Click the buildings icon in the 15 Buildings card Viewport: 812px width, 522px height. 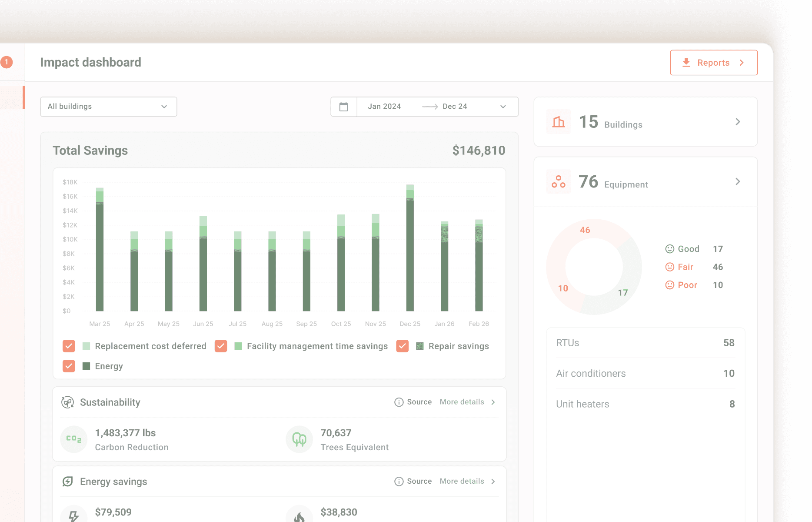(559, 122)
